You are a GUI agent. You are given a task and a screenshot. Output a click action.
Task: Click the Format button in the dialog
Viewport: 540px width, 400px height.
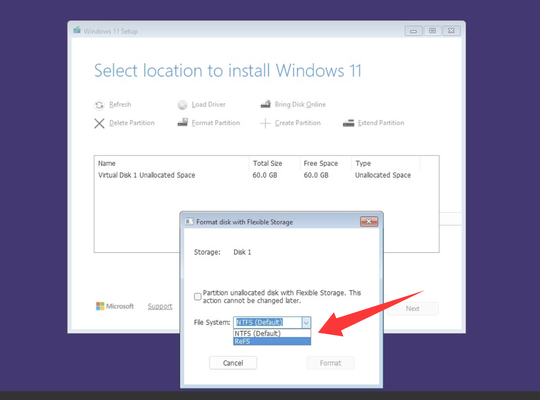331,363
